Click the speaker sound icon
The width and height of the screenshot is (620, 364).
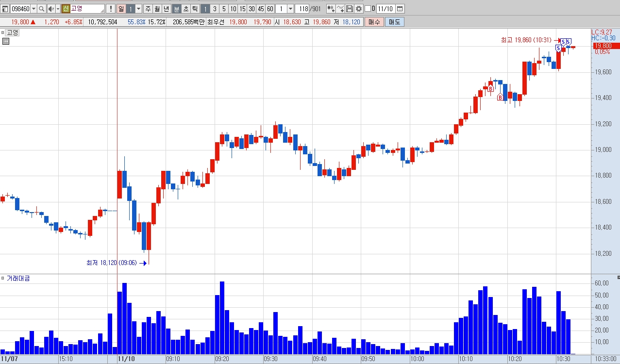[51, 9]
